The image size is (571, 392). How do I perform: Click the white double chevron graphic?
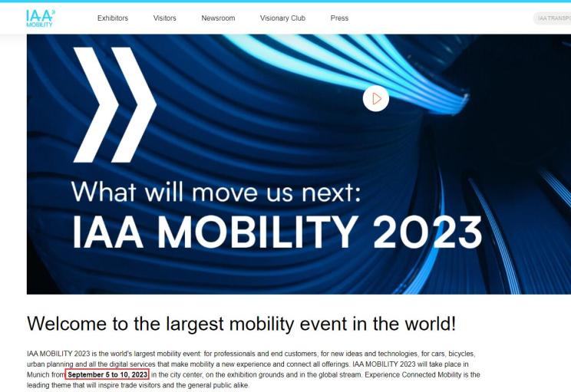(x=114, y=104)
